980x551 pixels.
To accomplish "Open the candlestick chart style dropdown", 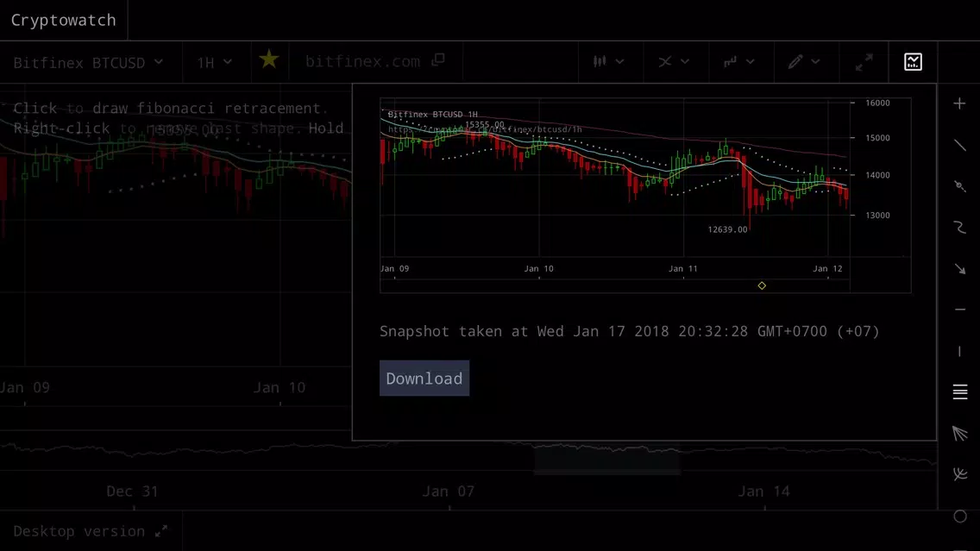I will (609, 62).
